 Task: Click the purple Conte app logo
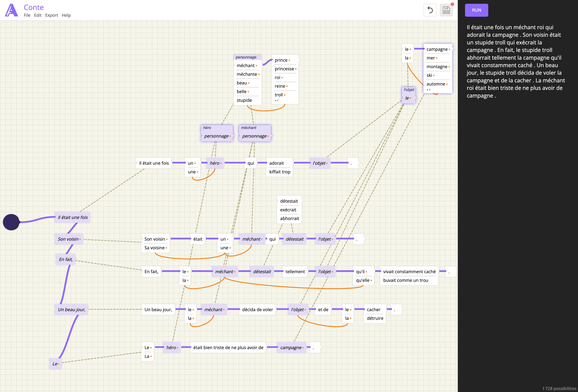11,10
